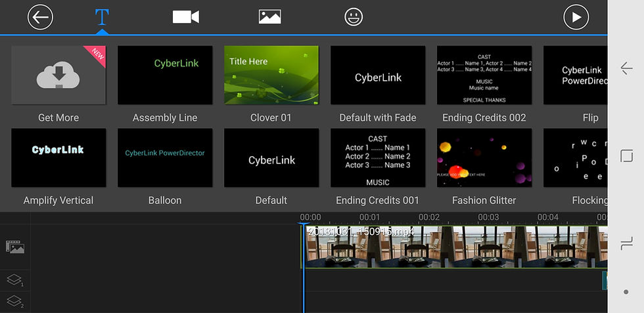The width and height of the screenshot is (644, 313).
Task: Select overlay layer 2 track icon
Action: tap(15, 301)
